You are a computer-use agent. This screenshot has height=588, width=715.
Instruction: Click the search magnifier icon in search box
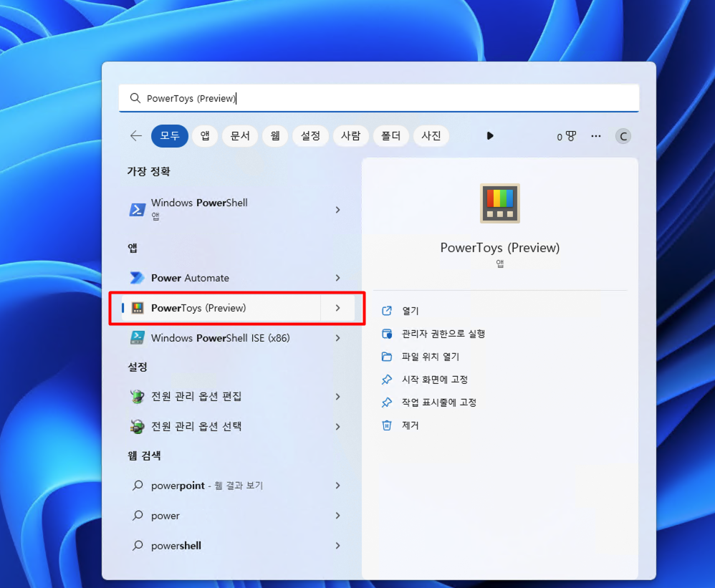[x=135, y=98]
